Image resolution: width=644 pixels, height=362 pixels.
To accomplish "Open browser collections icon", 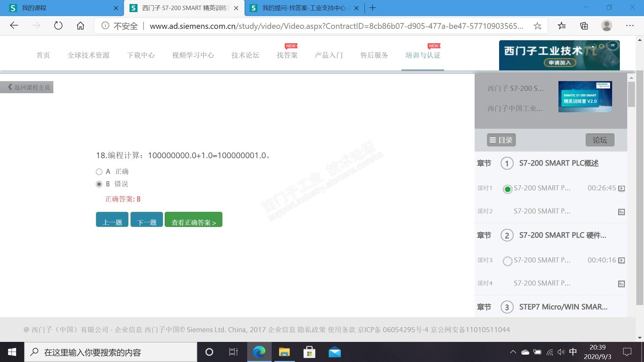I will point(584,26).
